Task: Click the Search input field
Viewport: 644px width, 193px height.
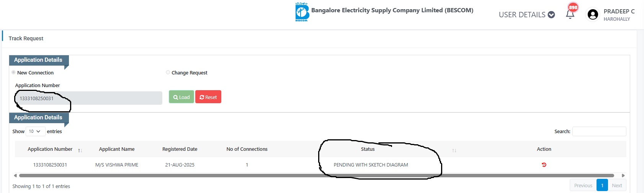Action: click(599, 131)
